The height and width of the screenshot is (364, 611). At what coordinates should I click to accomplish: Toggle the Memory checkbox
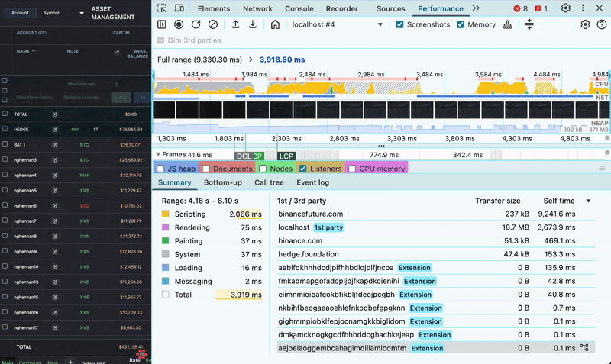(461, 24)
